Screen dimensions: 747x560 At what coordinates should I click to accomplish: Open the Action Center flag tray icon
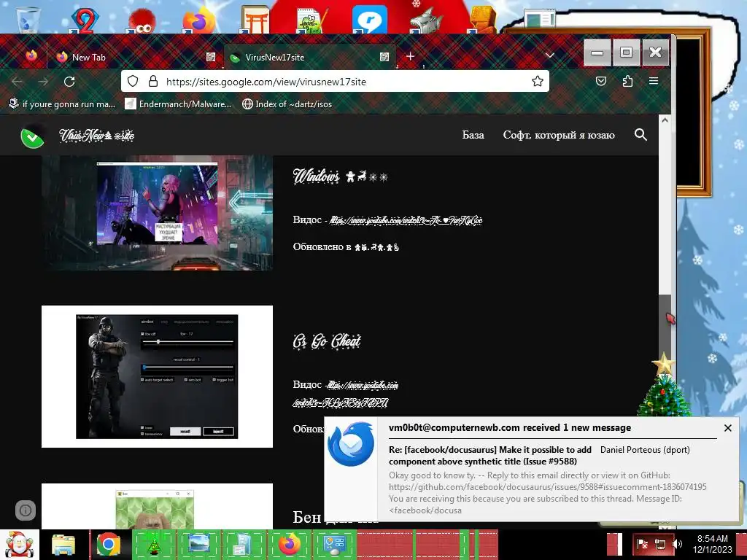642,544
